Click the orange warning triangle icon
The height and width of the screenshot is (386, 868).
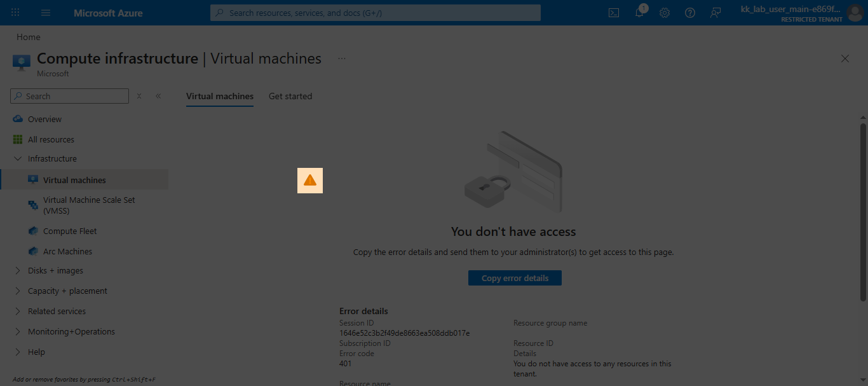(x=310, y=181)
